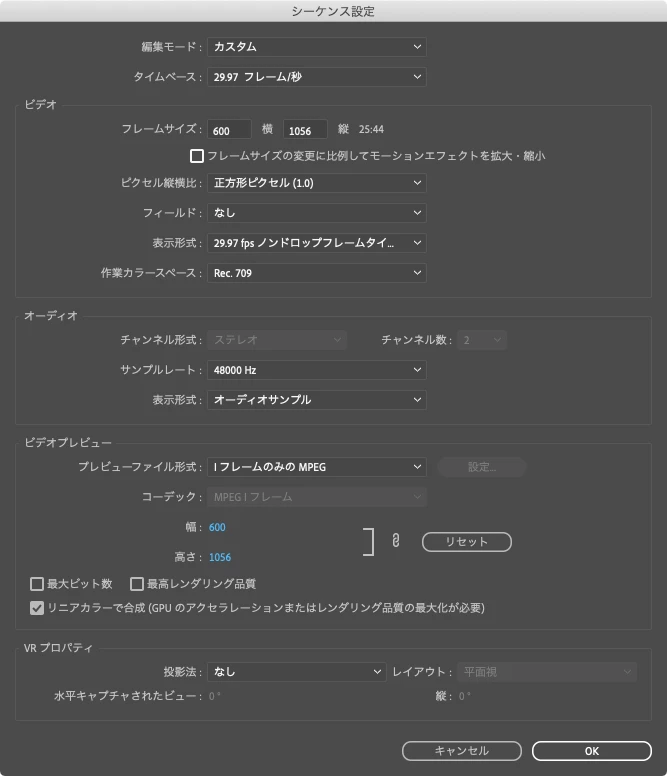Click the chain link icon beside リセット
Screen dimensions: 667x776
tap(395, 540)
